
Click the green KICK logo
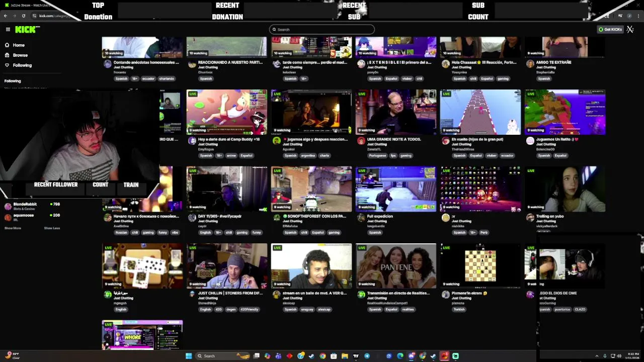point(26,30)
